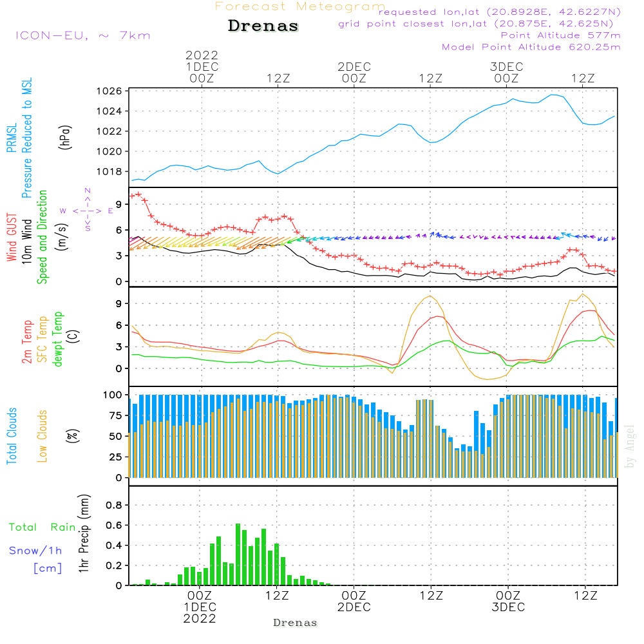Click the 1020 pressure axis value
This screenshot has width=644, height=644.
109,151
